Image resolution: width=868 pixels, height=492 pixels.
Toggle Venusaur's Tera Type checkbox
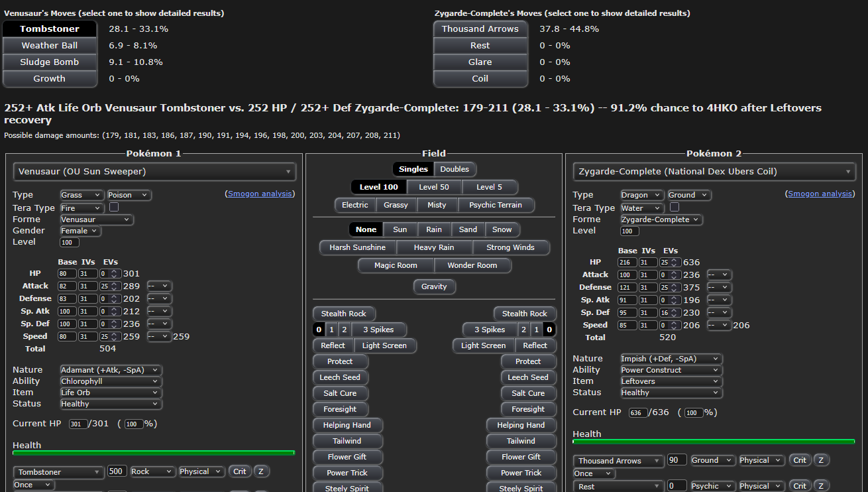(x=114, y=207)
